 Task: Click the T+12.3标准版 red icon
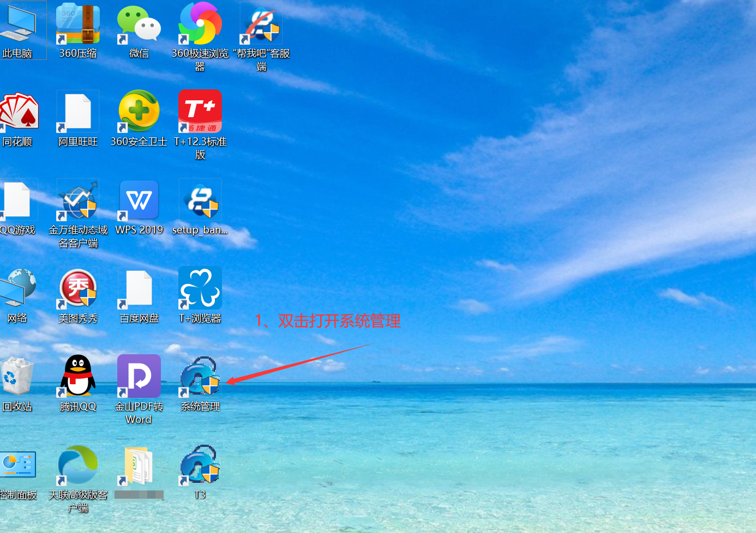[200, 112]
